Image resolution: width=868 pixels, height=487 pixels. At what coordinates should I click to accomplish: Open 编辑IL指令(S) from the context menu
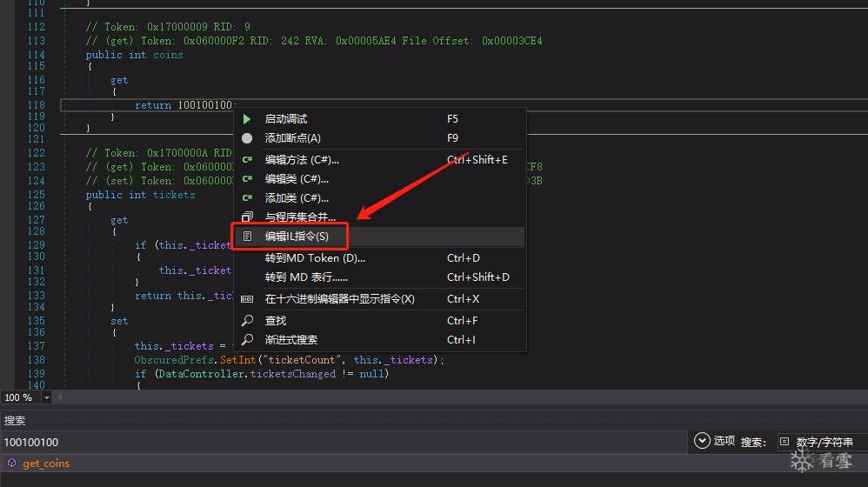pos(297,237)
